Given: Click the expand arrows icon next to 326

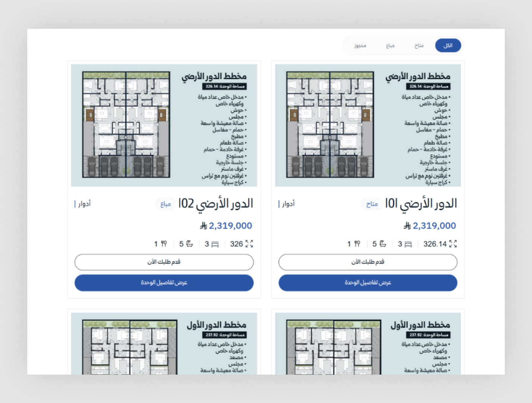Looking at the screenshot, I should [249, 244].
